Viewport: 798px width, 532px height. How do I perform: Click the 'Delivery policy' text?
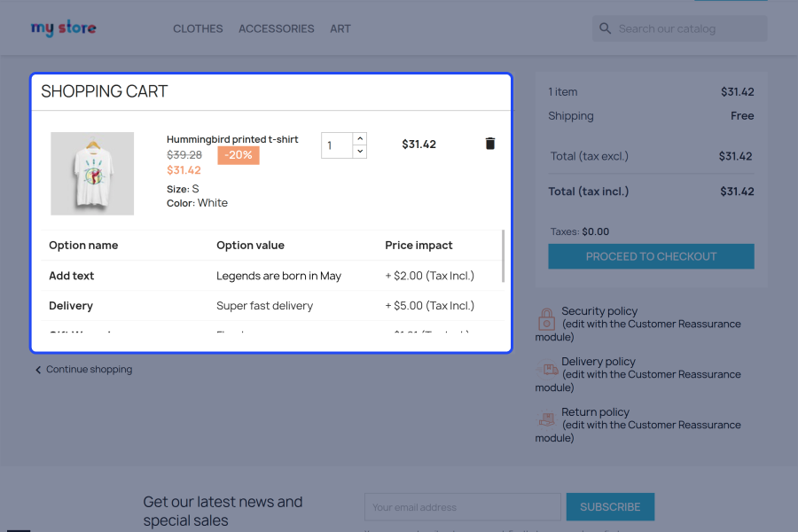[x=598, y=362]
